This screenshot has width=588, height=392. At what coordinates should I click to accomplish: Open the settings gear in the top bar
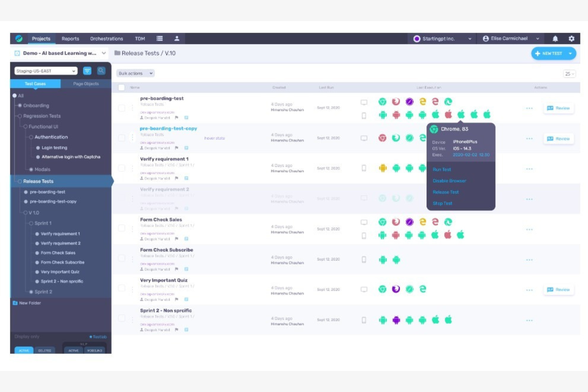point(571,39)
